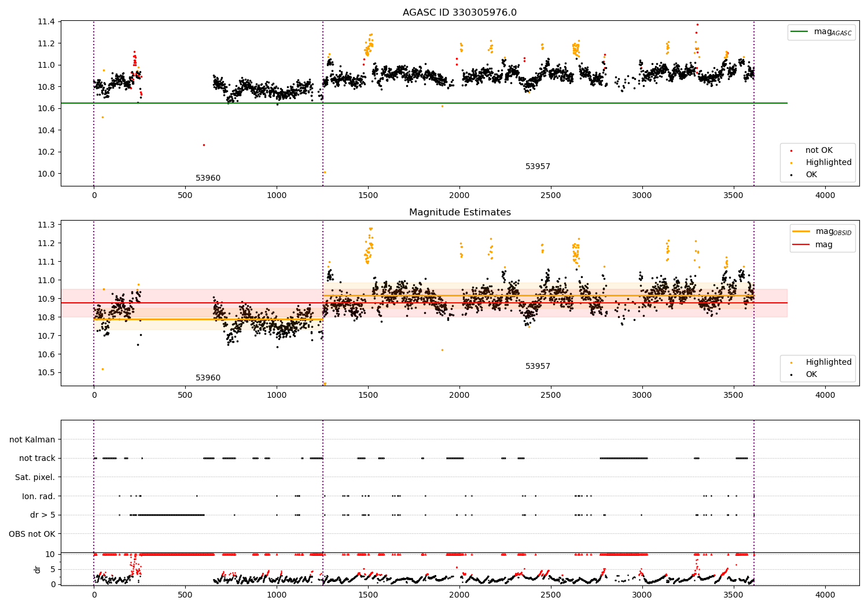Click the 1500 x-tick below Magnitude Estimates plot
868x608 pixels.
(x=368, y=395)
